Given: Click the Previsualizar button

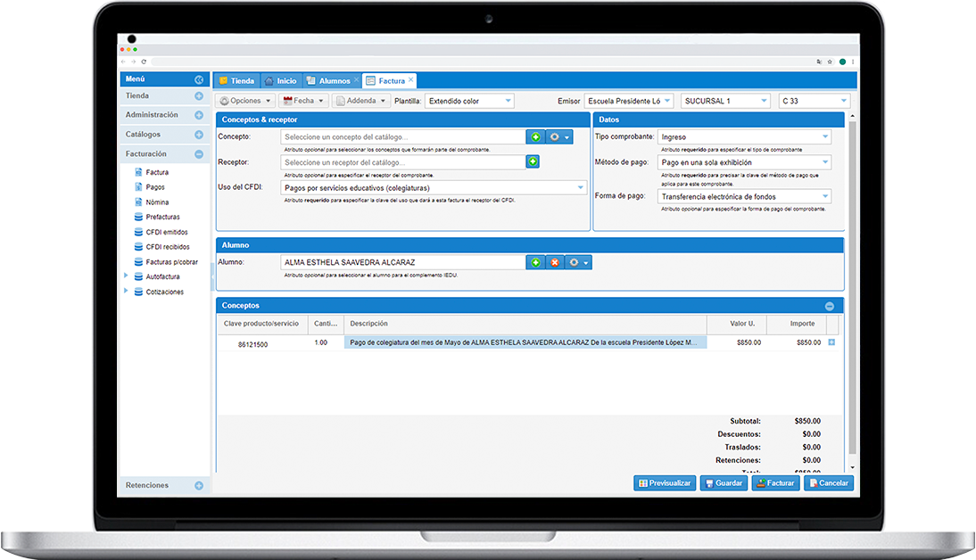Looking at the screenshot, I should click(x=664, y=482).
